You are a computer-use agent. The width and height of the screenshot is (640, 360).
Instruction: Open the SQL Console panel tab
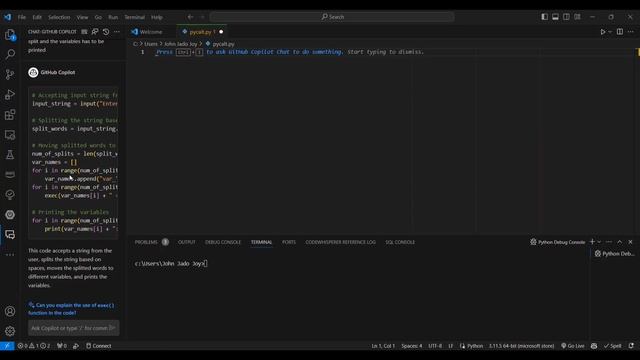tap(400, 242)
